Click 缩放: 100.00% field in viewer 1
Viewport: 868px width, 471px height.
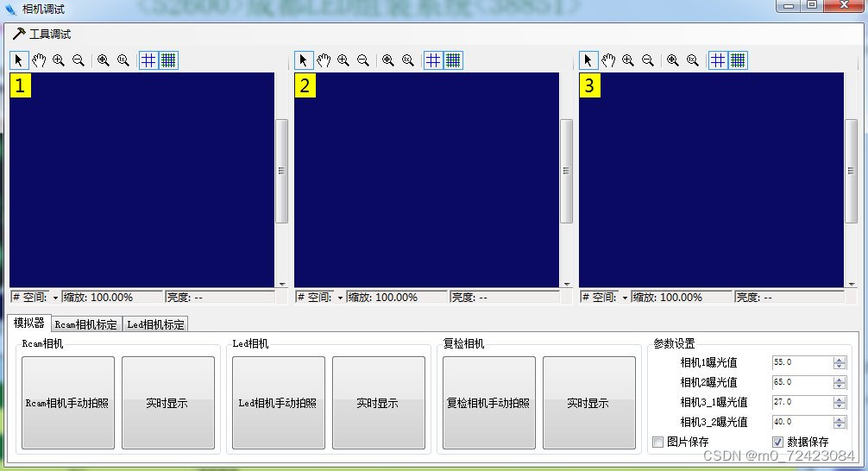pos(113,298)
